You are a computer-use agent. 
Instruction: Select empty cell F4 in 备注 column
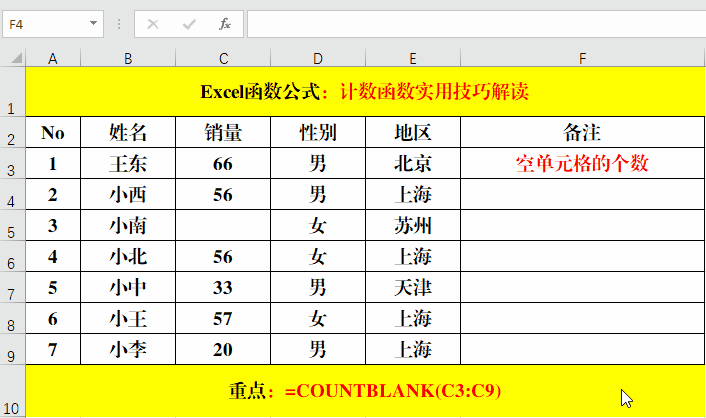tap(583, 194)
